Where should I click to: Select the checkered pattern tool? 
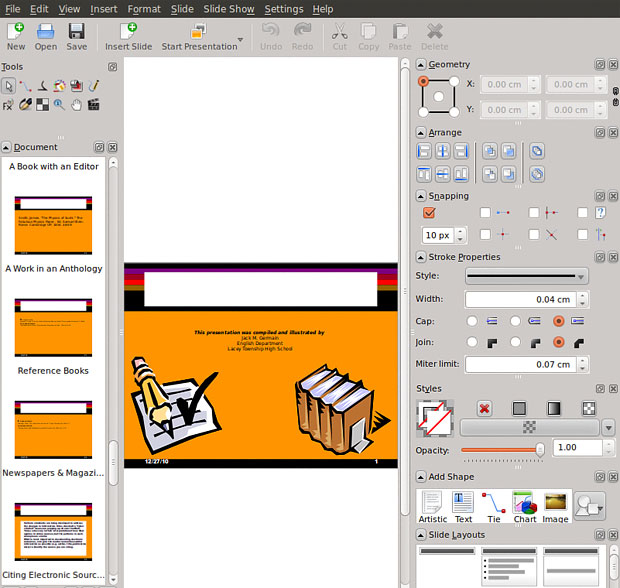point(43,105)
